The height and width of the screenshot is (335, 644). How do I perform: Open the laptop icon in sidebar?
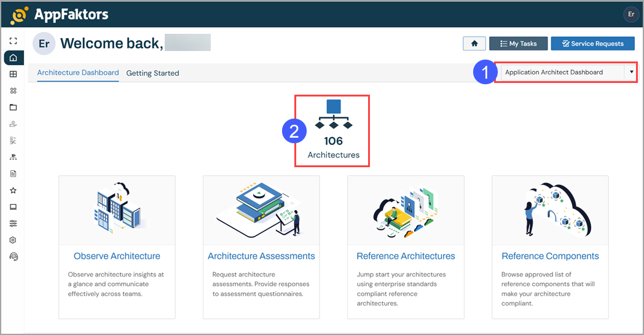pyautogui.click(x=14, y=207)
